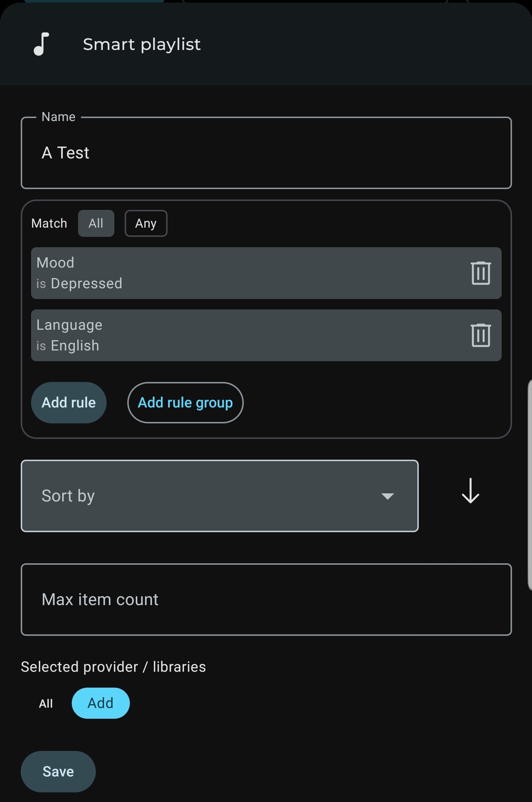Click the Sort by dropdown arrow

(x=387, y=496)
